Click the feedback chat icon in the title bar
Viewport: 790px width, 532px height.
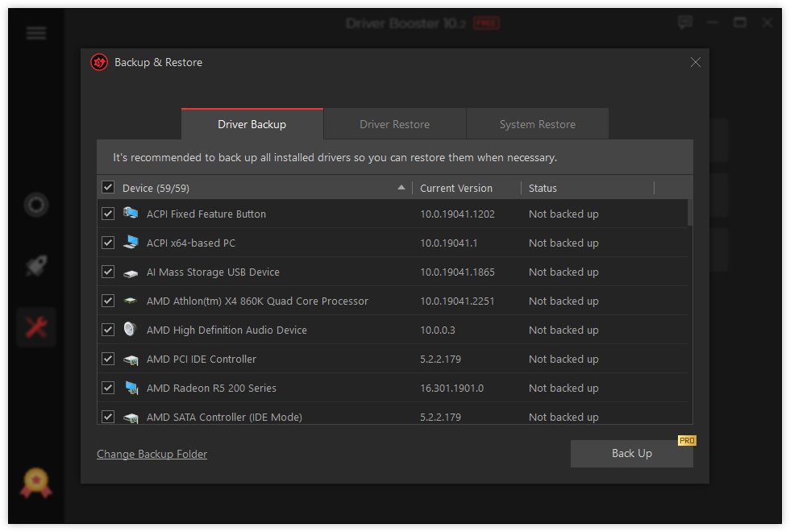pyautogui.click(x=684, y=23)
